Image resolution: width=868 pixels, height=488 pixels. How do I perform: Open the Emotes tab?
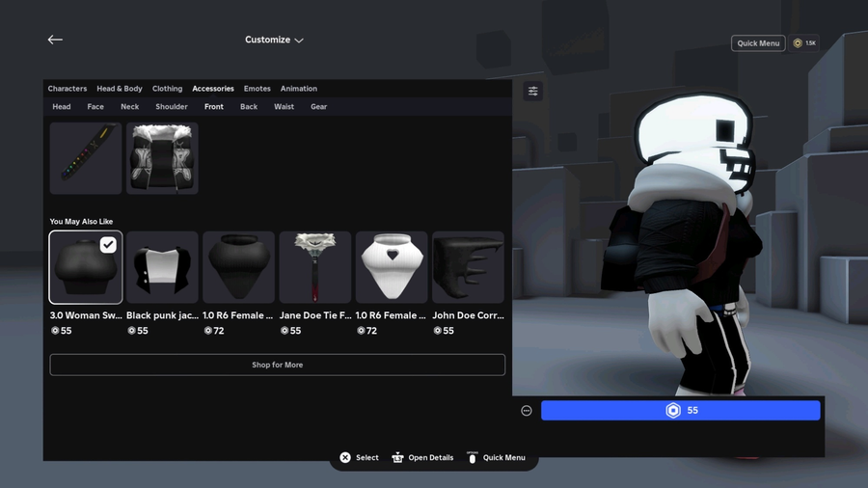[257, 89]
